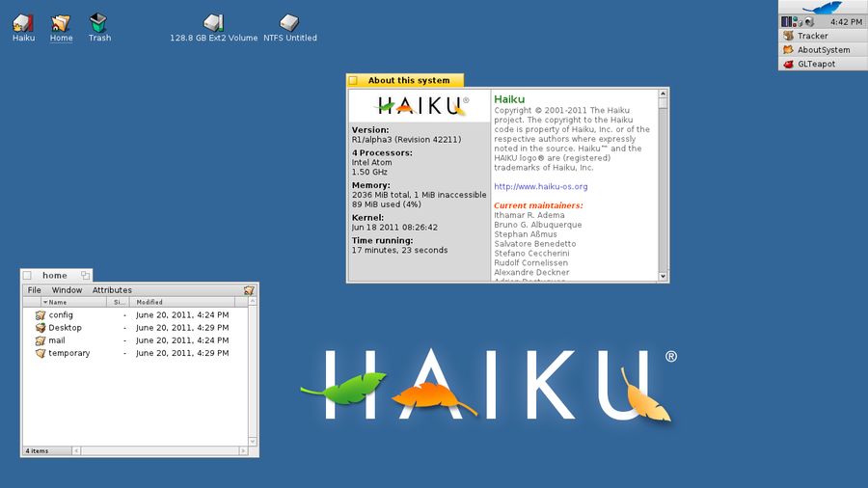This screenshot has height=488, width=868.
Task: Select the temporary folder name
Action: coord(69,353)
